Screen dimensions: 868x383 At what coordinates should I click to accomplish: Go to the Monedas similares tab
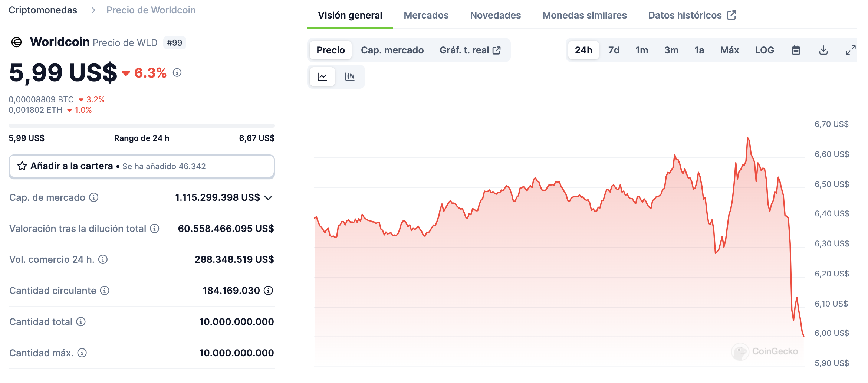[x=584, y=15]
